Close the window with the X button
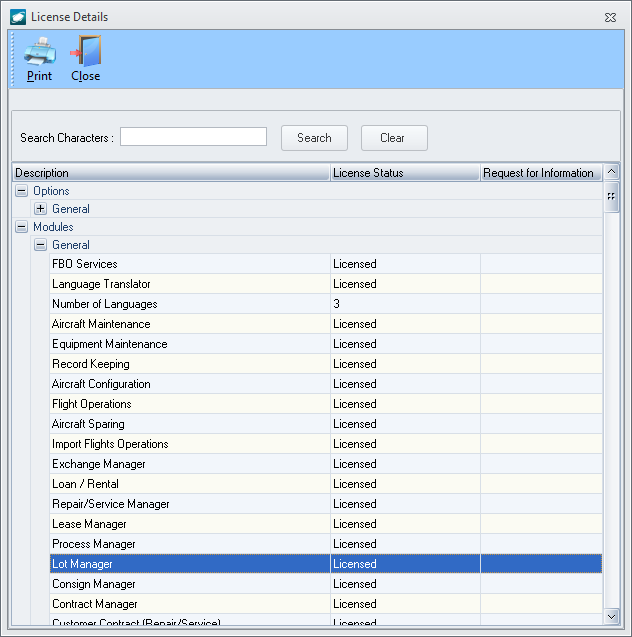The height and width of the screenshot is (637, 632). 610,17
